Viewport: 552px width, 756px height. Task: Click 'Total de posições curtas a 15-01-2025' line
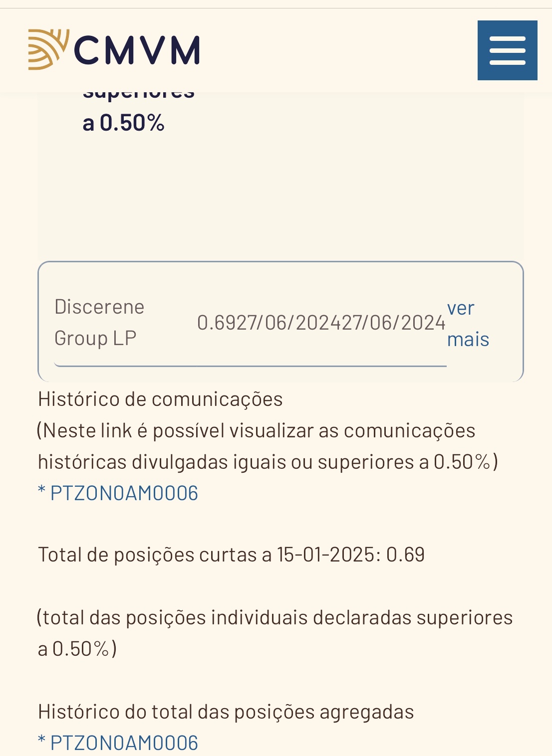click(x=231, y=555)
